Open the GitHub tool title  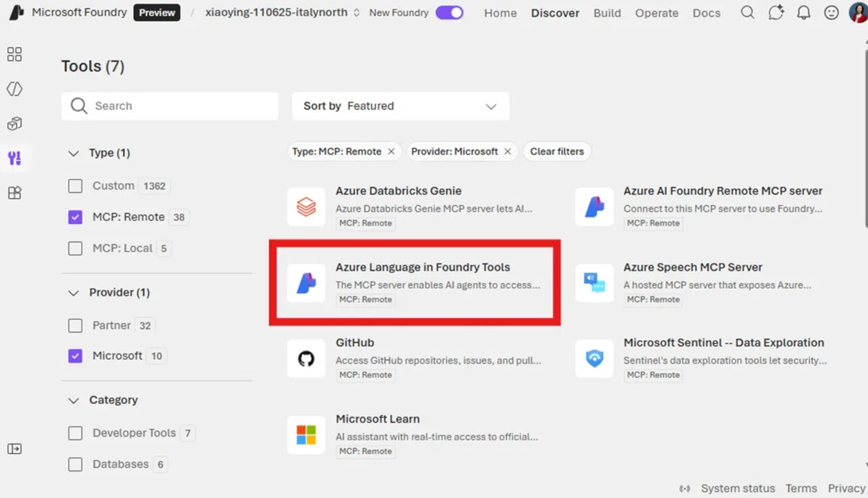(354, 343)
